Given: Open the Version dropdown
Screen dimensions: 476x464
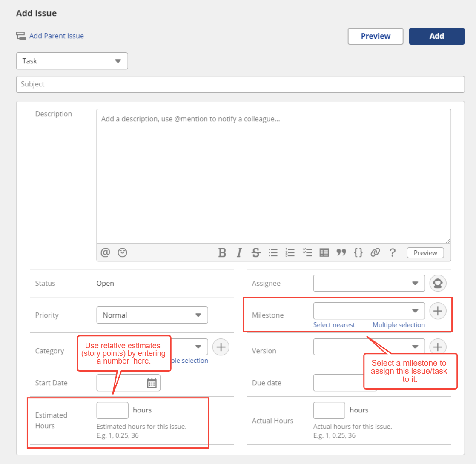Looking at the screenshot, I should [x=369, y=347].
